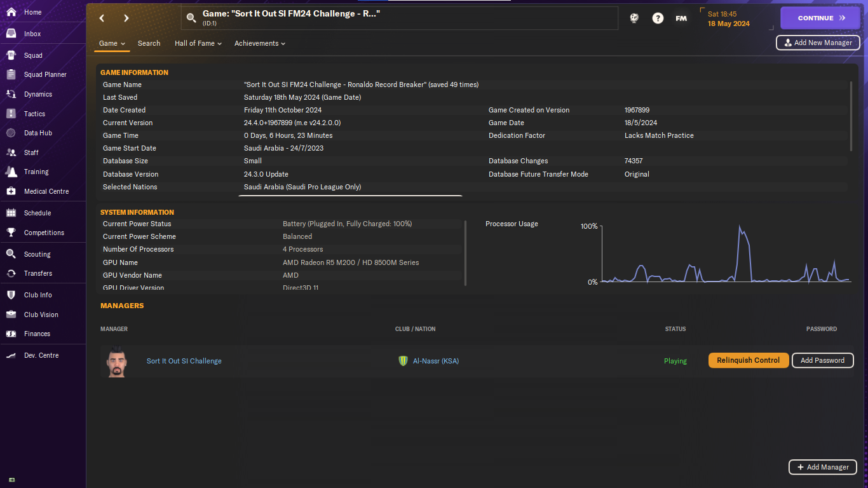868x488 pixels.
Task: Click the Database Changes value 74357
Action: (634, 161)
